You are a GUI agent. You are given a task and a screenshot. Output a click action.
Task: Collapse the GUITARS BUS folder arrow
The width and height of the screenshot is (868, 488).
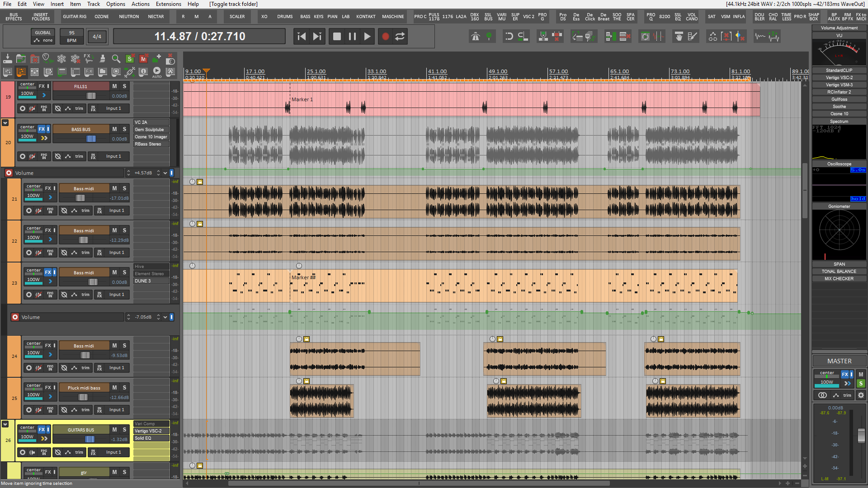pyautogui.click(x=5, y=424)
